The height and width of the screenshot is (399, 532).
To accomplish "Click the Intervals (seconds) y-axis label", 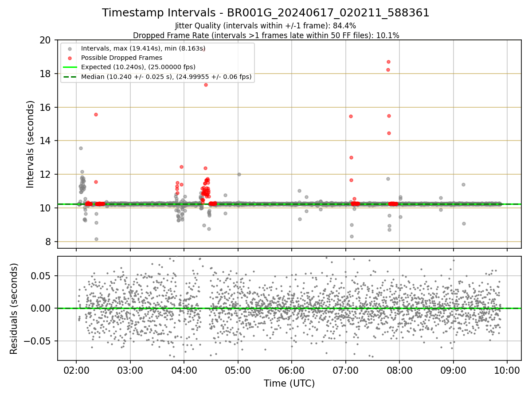I will coord(30,144).
